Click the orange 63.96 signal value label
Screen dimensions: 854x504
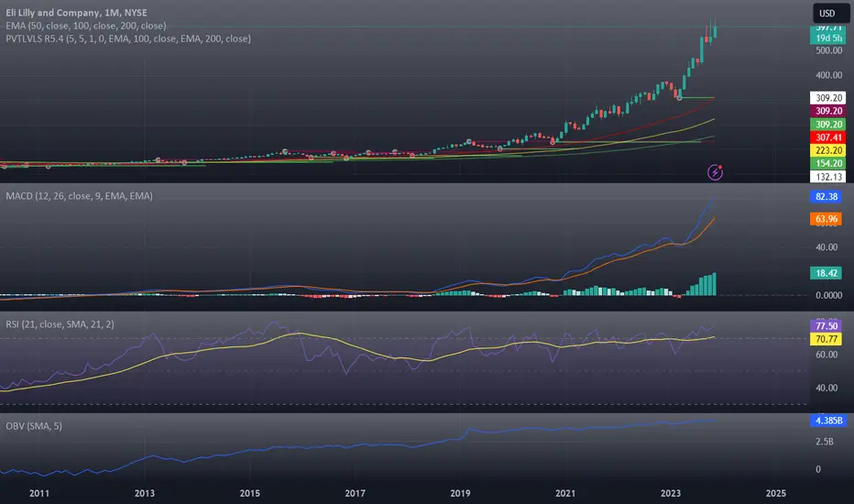[827, 219]
